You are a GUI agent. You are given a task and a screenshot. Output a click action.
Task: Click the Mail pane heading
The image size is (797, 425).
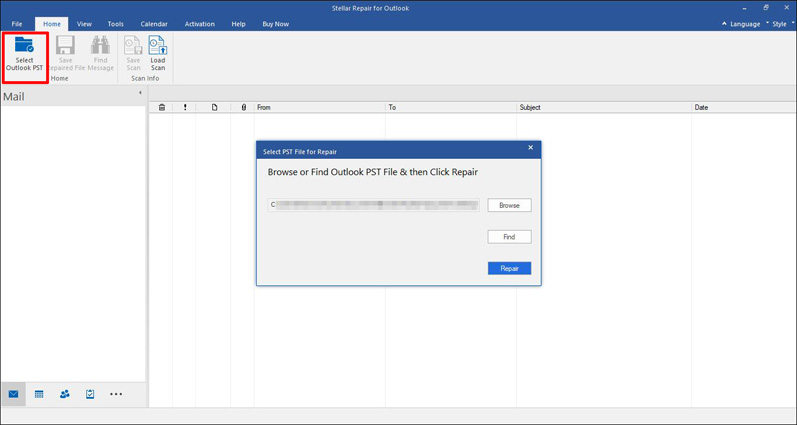point(14,97)
